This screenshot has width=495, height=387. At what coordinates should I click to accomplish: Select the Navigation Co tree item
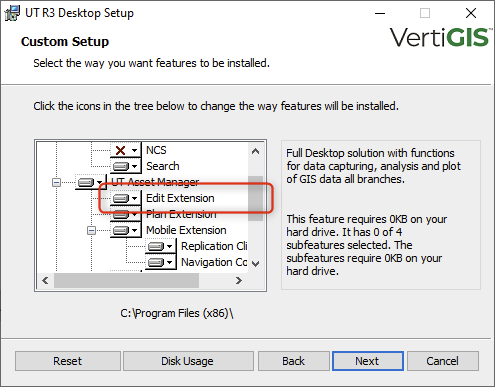pos(214,262)
